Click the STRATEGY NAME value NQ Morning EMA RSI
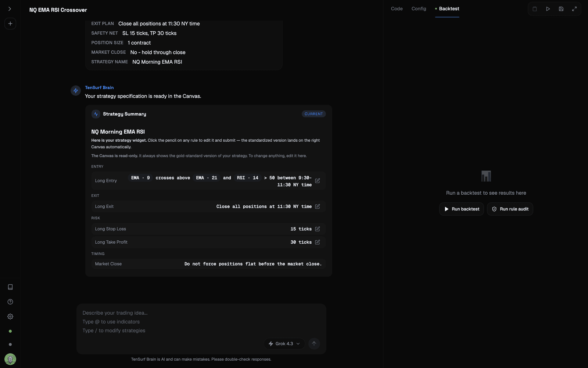This screenshot has height=368, width=588. point(157,62)
